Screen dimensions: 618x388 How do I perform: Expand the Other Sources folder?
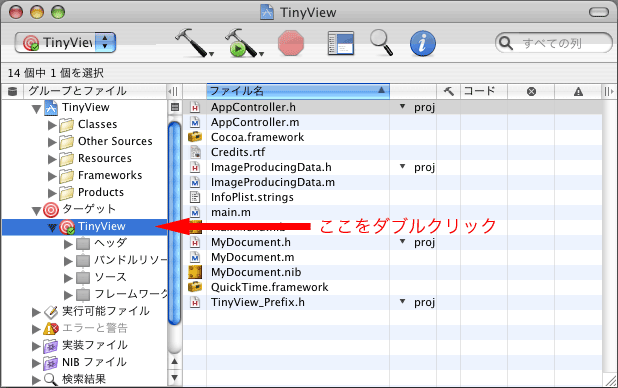pos(52,142)
